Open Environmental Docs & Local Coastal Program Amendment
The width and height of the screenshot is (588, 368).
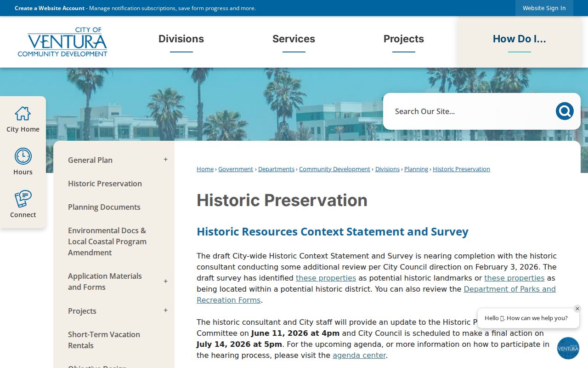tap(107, 241)
